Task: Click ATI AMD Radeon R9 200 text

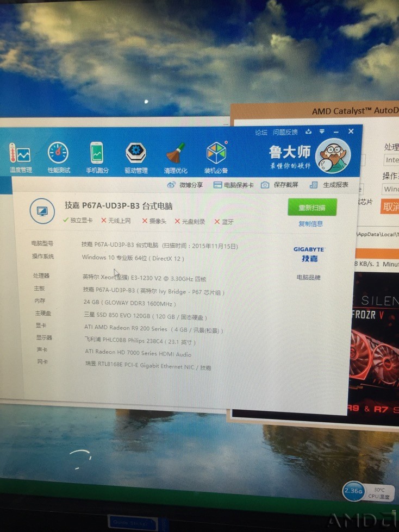Action: click(154, 329)
